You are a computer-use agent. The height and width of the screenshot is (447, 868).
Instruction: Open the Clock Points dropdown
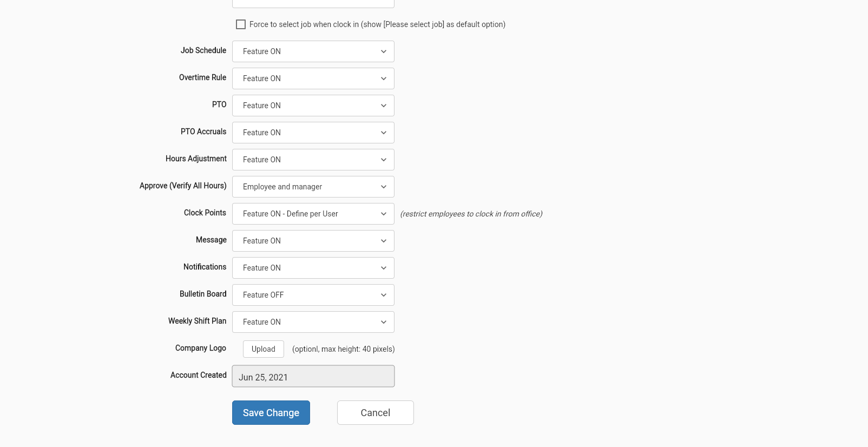[x=313, y=214]
